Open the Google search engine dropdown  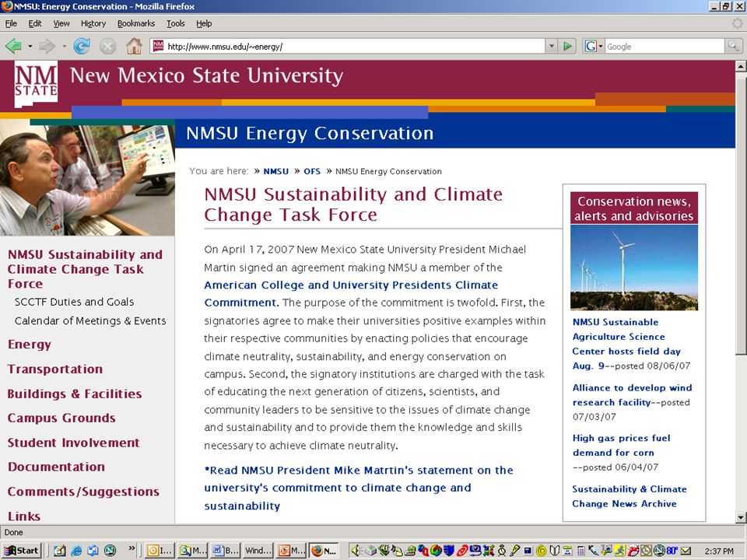(600, 46)
